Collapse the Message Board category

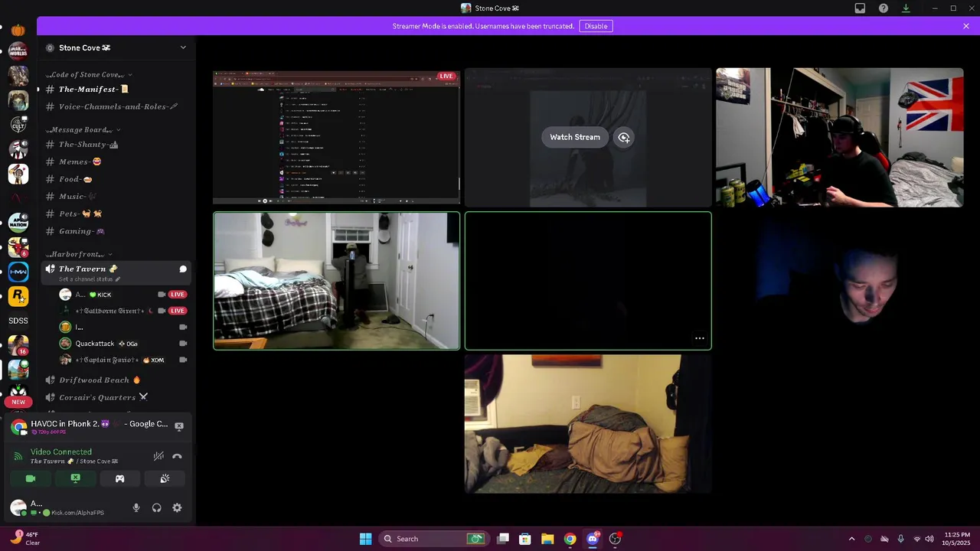coord(83,129)
